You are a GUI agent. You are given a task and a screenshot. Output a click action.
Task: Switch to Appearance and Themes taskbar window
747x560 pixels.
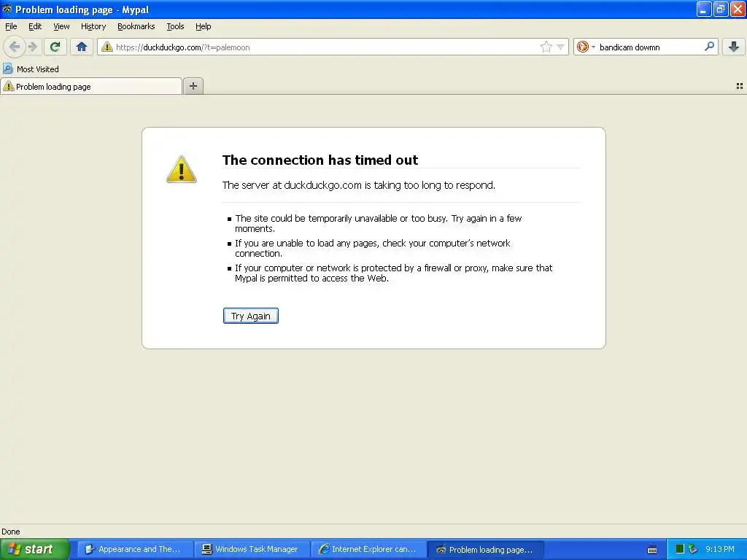(x=135, y=549)
